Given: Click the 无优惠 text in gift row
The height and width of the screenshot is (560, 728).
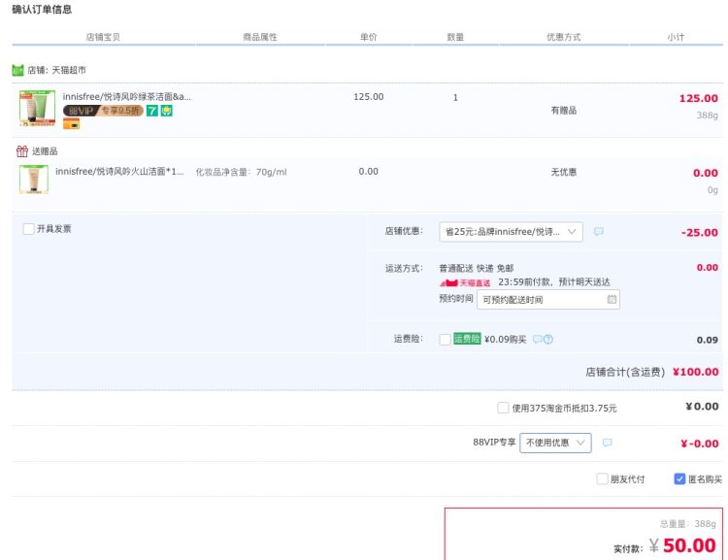Looking at the screenshot, I should coord(564,173).
